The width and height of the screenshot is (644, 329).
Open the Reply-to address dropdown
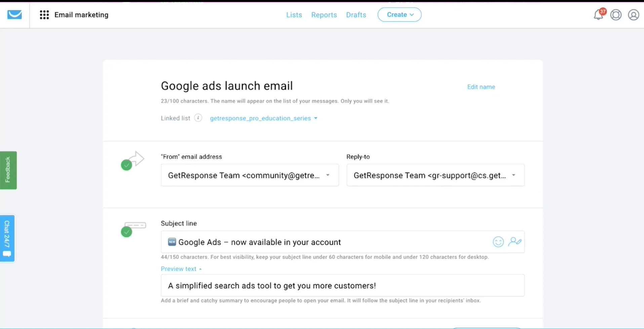[x=435, y=175]
